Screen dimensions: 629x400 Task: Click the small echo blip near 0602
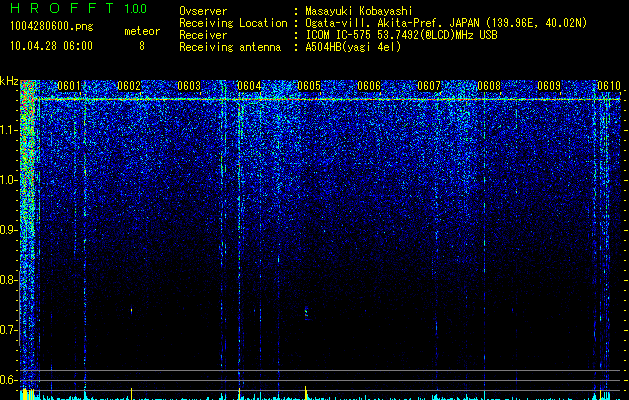tap(131, 310)
